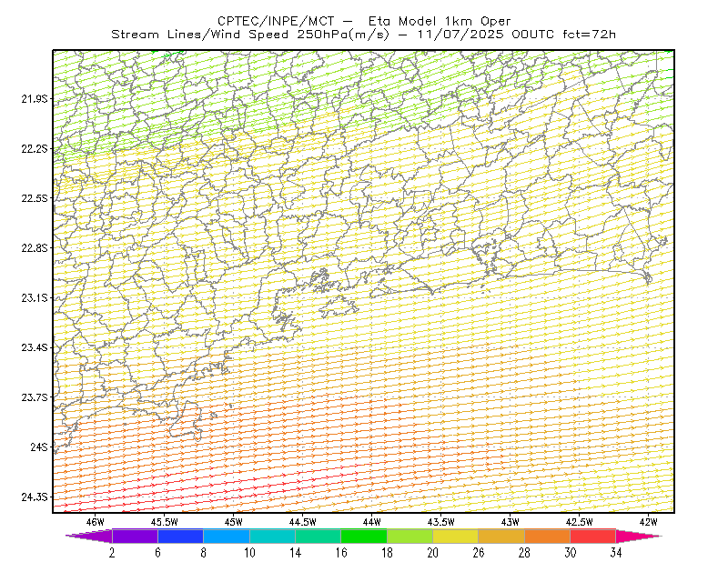Click the purple left arrow of colorbar
The height and width of the screenshot is (562, 728).
click(x=90, y=536)
